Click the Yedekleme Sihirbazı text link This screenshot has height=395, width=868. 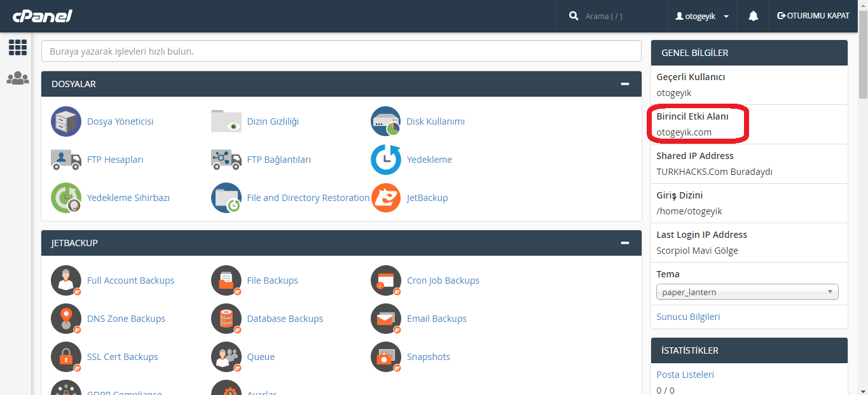128,198
